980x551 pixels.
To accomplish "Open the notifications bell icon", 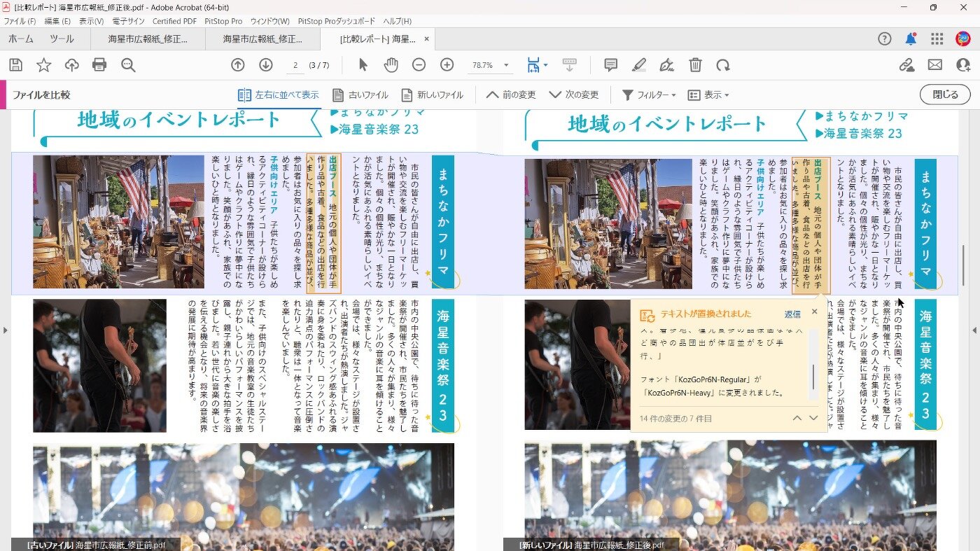I will click(910, 39).
